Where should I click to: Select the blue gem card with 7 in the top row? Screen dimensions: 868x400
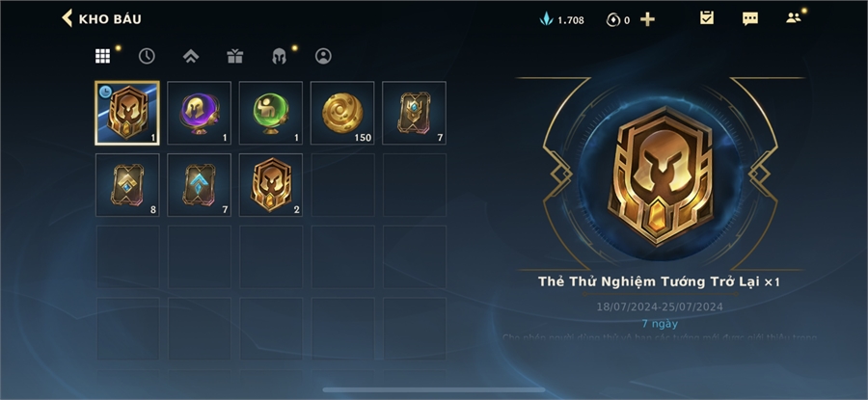[x=414, y=113]
